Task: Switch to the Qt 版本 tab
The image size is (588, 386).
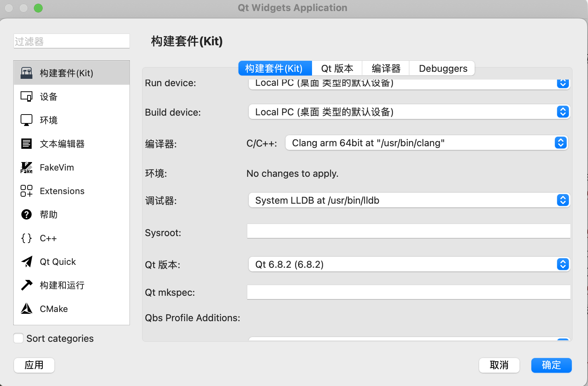Action: [337, 69]
